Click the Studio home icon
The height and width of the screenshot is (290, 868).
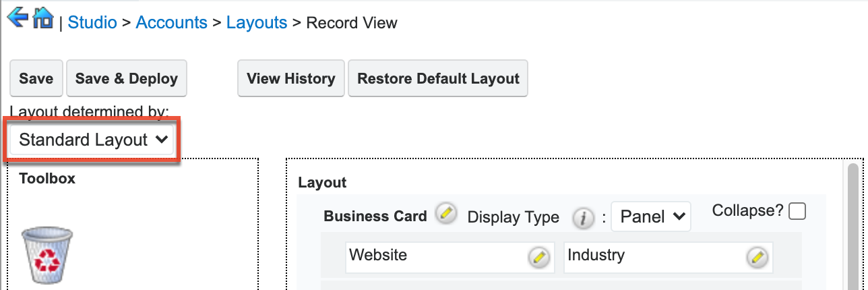[42, 18]
